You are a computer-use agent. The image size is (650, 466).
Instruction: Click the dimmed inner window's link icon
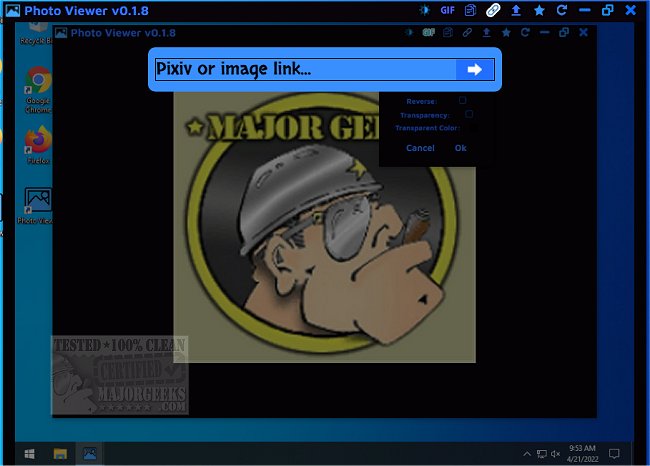[467, 32]
